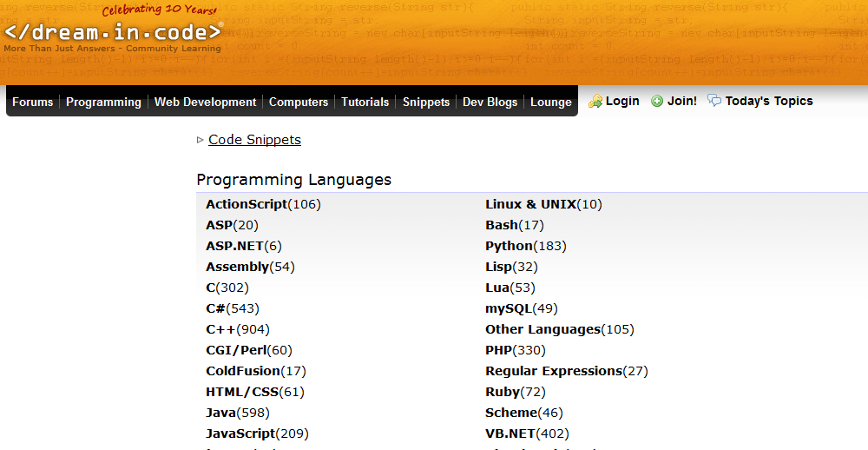Open the HTML/CSS snippets category
Screen dimensions: 868x450
tap(242, 393)
